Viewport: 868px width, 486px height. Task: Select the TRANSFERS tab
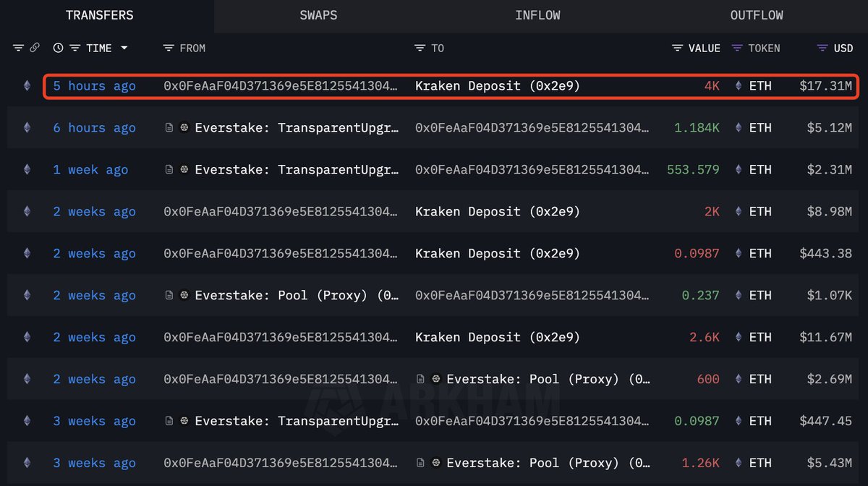pyautogui.click(x=99, y=15)
